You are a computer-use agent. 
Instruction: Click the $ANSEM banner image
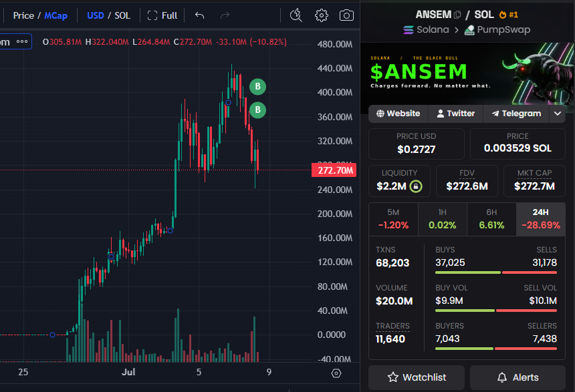click(467, 73)
